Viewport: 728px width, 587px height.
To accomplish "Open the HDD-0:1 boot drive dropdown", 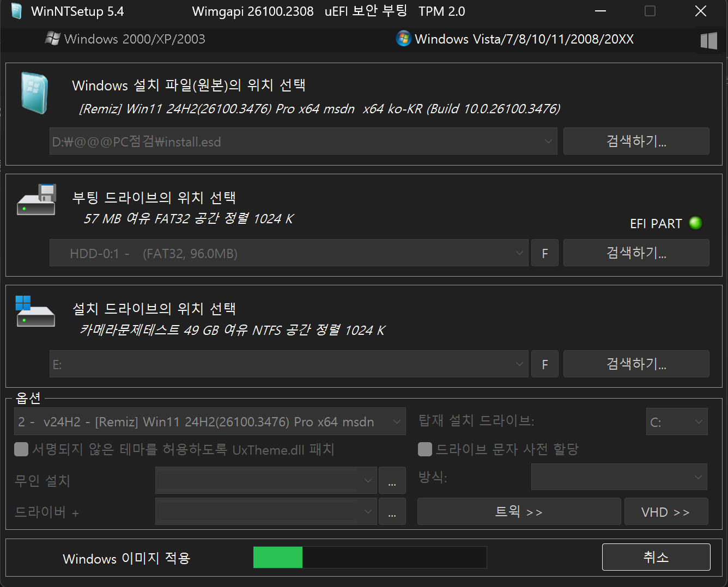I will pyautogui.click(x=289, y=253).
